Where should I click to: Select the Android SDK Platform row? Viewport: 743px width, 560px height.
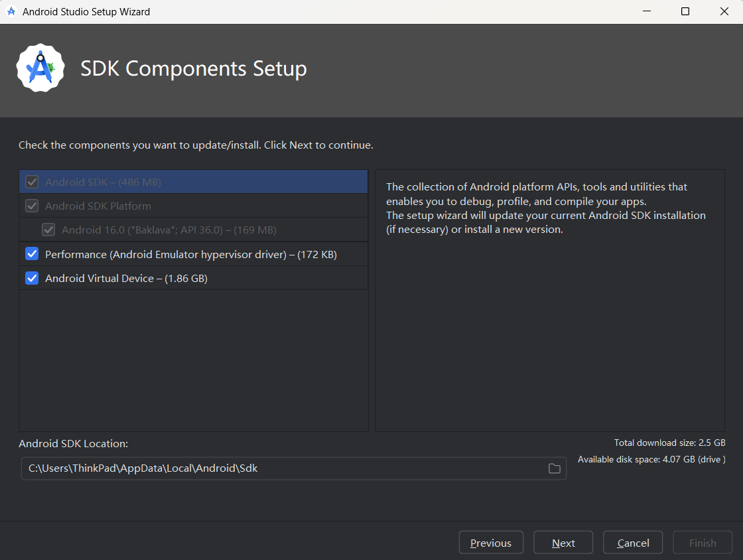(x=193, y=206)
